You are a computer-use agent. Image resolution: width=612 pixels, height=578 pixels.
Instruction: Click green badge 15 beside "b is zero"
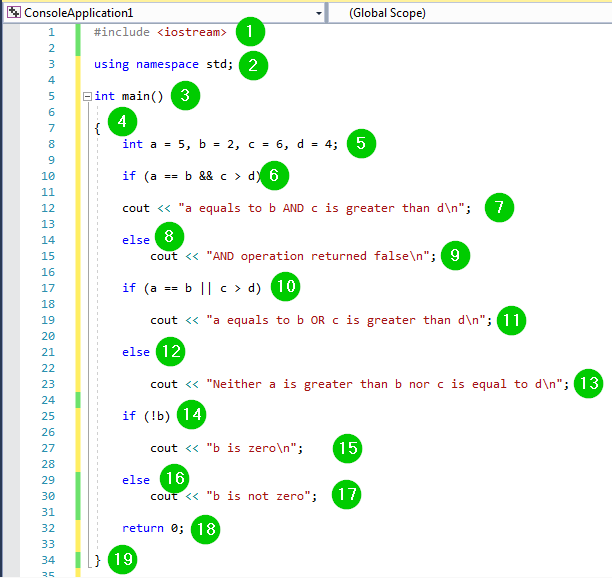(348, 448)
